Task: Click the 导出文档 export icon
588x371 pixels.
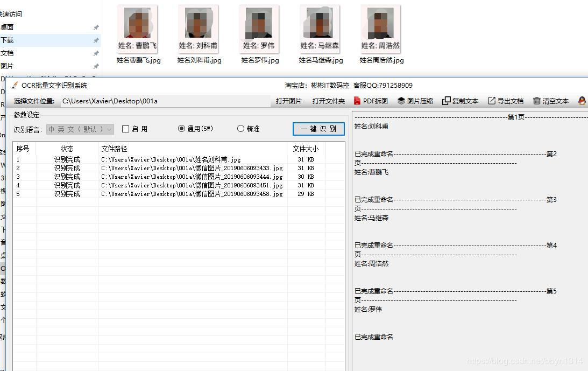Action: click(492, 101)
